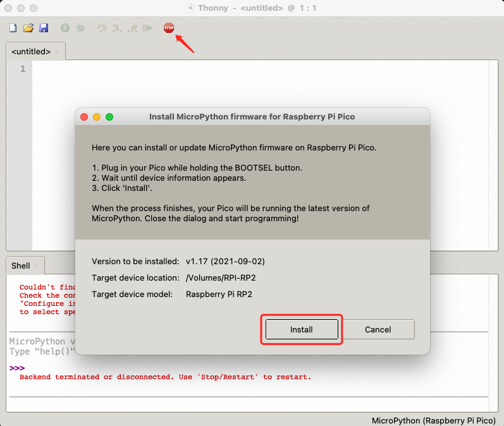This screenshot has height=426, width=504.
Task: Click the 'Target device model:' label
Action: coord(132,294)
